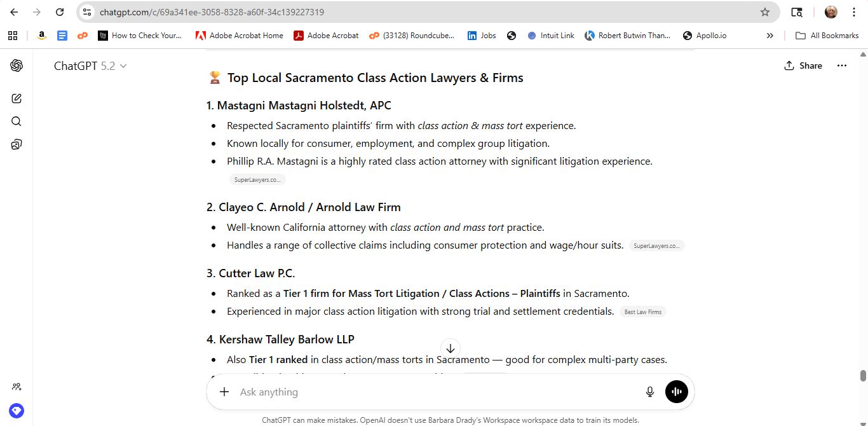868x426 pixels.
Task: Open the Robert Butwin Than bookmark
Action: [628, 36]
